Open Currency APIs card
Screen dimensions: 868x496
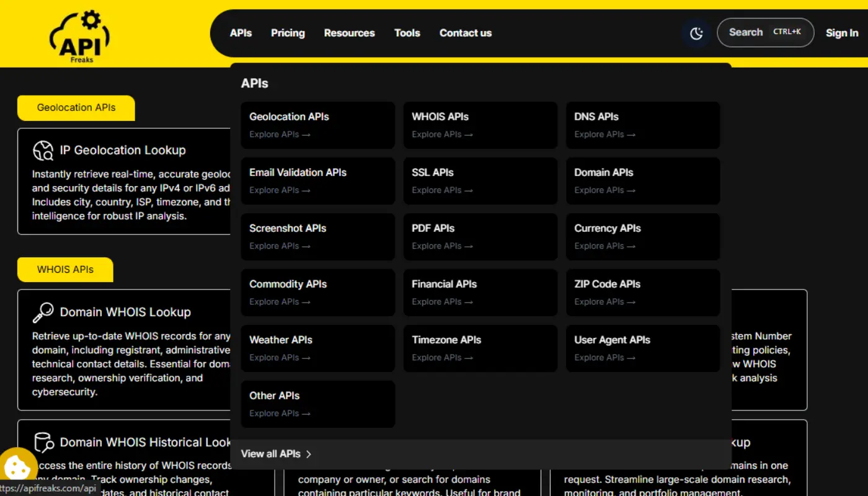643,237
